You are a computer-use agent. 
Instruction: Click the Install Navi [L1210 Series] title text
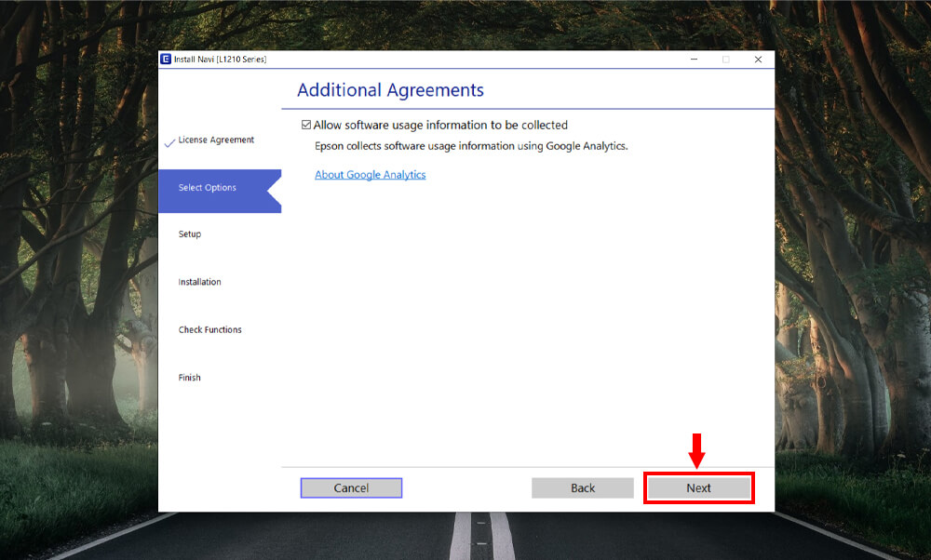click(220, 60)
